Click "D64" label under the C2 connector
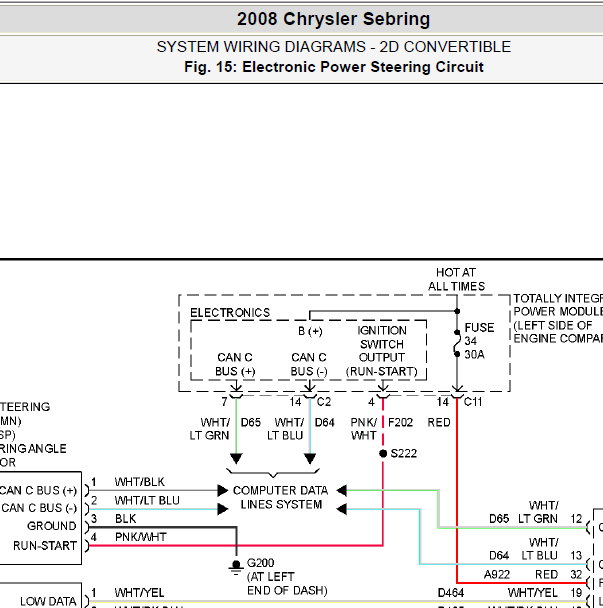 coord(325,422)
